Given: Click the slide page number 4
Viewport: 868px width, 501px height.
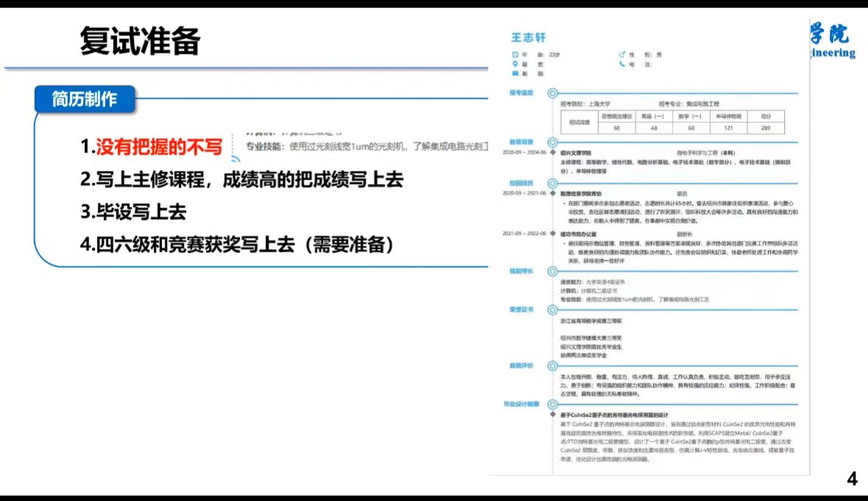Looking at the screenshot, I should click(852, 480).
